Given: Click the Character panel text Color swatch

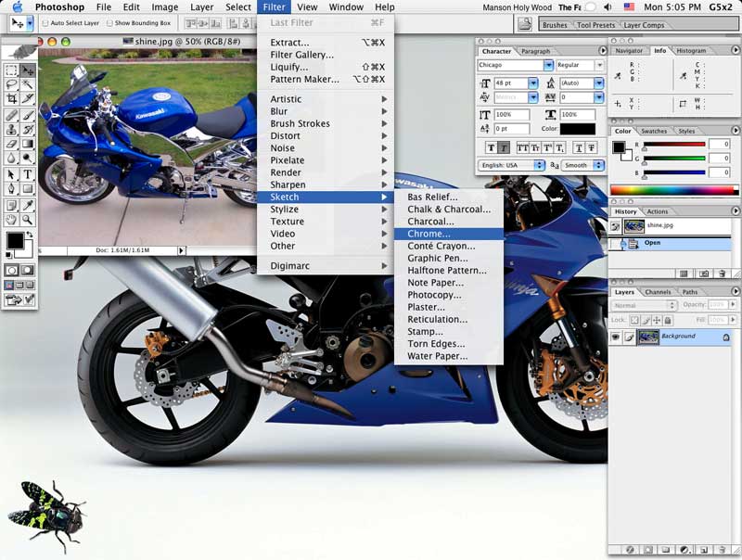Looking at the screenshot, I should coord(577,129).
